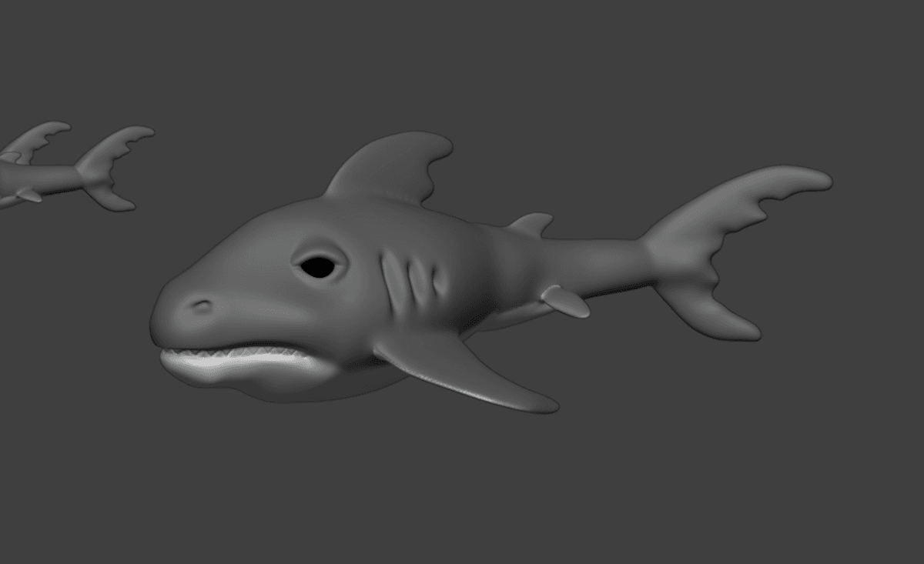The width and height of the screenshot is (924, 564).
Task: Select the background shark's body
Action: pyautogui.click(x=38, y=179)
